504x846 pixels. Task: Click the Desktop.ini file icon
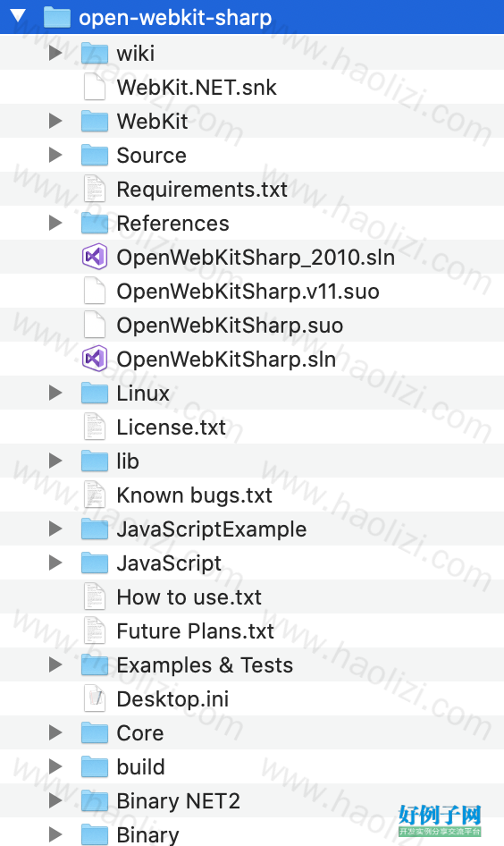95,698
